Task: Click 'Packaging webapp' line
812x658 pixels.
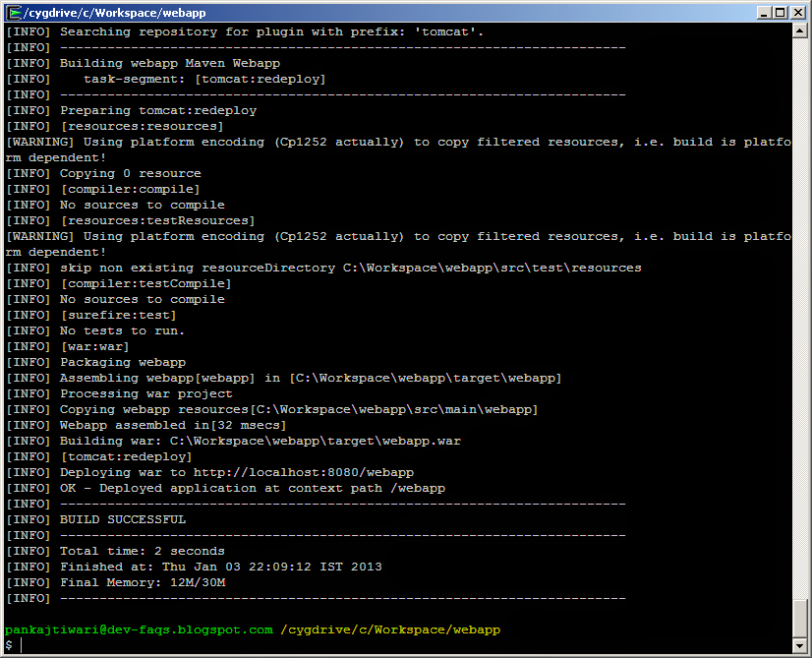Action: point(95,362)
